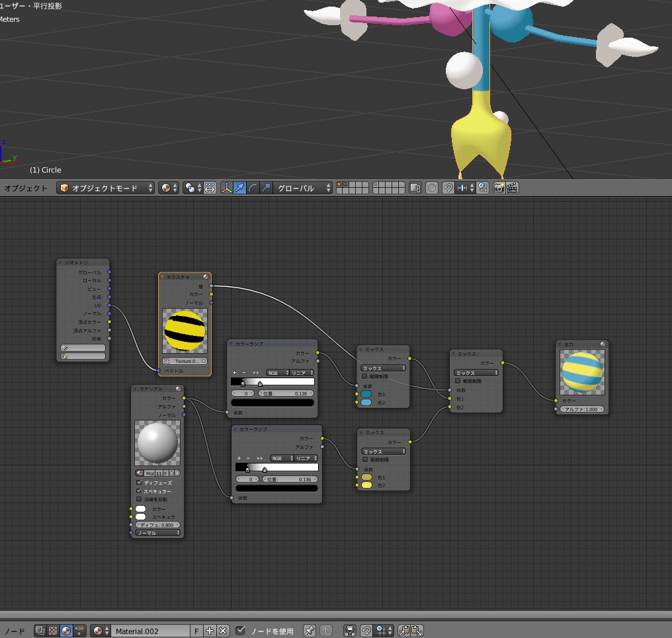The width and height of the screenshot is (672, 638).
Task: Switch to shader material nodes icon
Action: (x=66, y=630)
